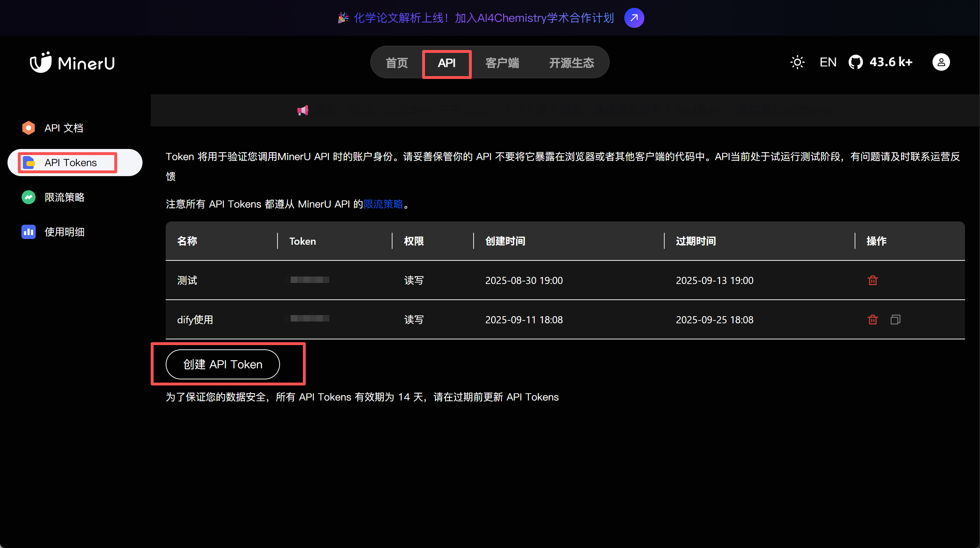Image resolution: width=980 pixels, height=548 pixels.
Task: Open 限流策略 sidebar item
Action: [64, 197]
